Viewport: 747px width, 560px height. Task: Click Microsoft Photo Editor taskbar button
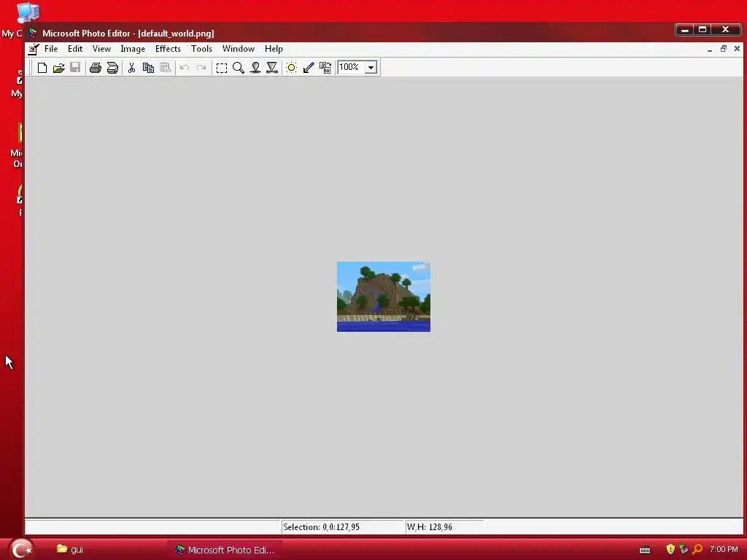point(225,550)
